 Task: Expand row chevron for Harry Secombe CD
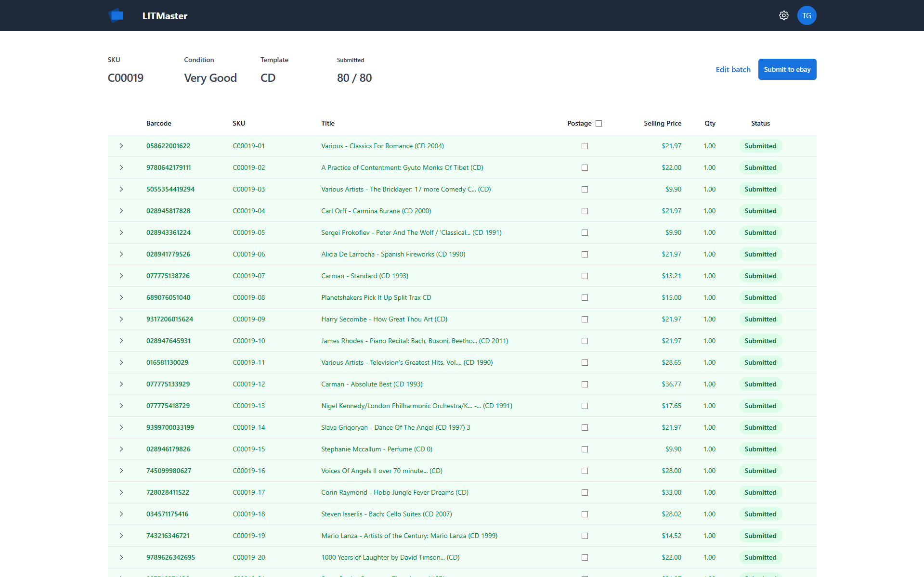tap(121, 319)
